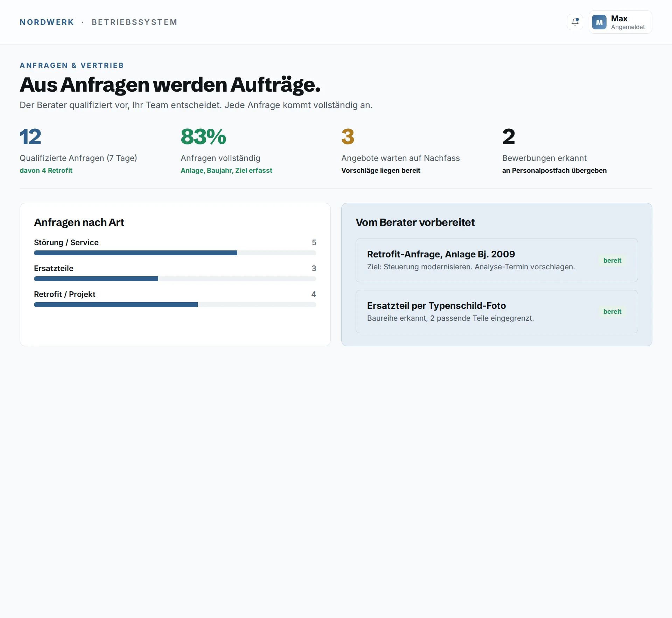Click the Retrofit / Projekt progress bar

pos(175,305)
